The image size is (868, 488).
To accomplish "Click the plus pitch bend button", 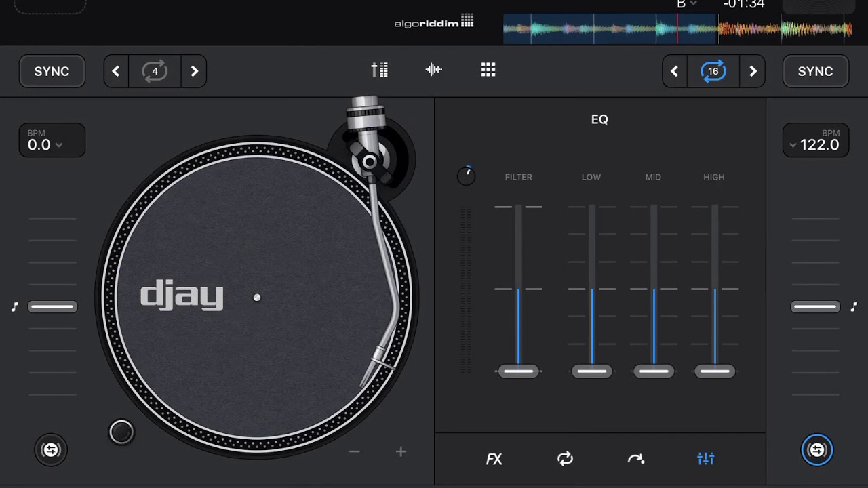I will click(401, 451).
